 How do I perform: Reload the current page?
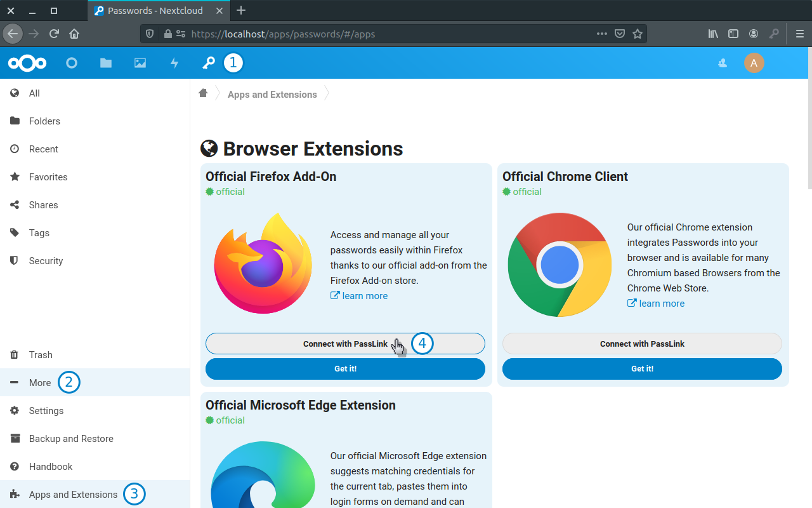pyautogui.click(x=54, y=34)
